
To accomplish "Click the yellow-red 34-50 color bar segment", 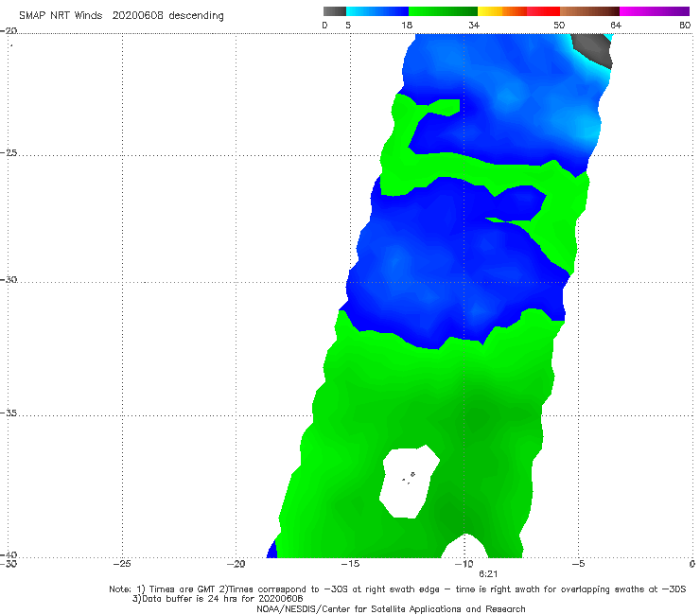I will [x=518, y=11].
